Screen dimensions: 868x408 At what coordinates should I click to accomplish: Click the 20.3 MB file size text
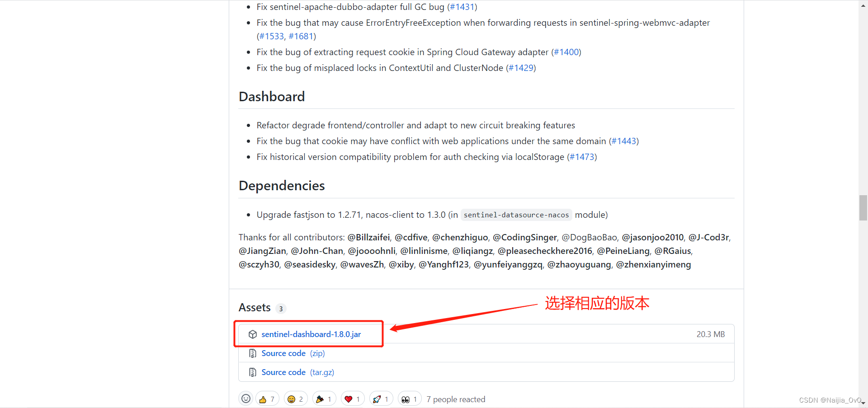[711, 334]
